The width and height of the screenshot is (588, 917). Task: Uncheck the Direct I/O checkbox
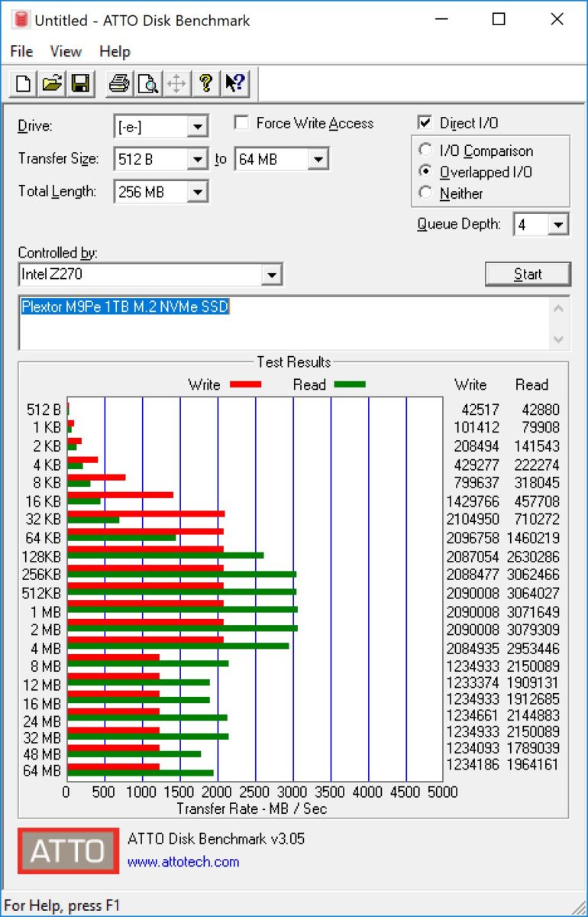[425, 123]
